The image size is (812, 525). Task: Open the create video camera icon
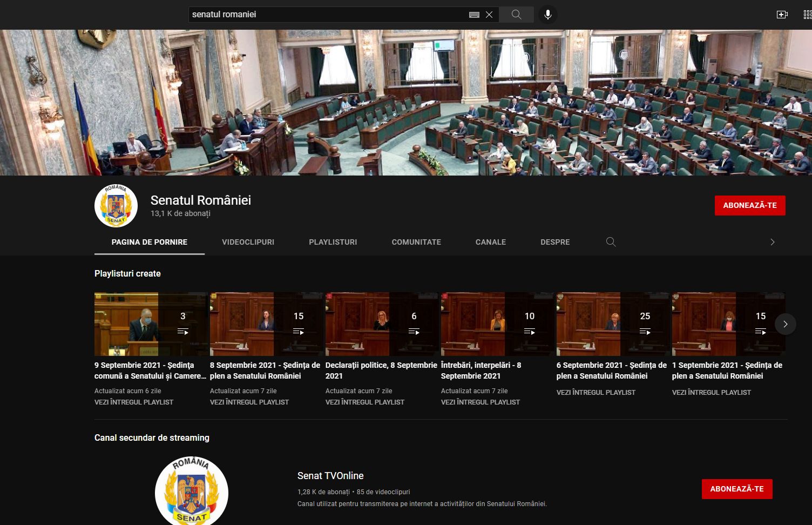tap(782, 15)
